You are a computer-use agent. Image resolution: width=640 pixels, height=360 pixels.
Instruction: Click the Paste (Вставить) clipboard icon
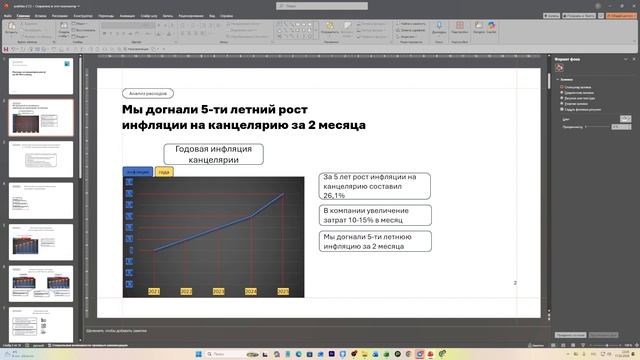[11, 27]
